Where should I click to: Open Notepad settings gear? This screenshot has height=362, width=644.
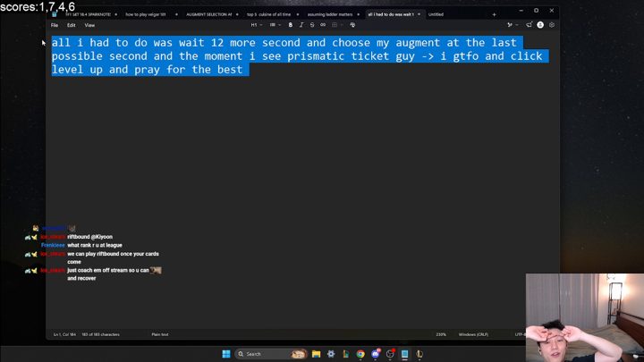(x=552, y=25)
